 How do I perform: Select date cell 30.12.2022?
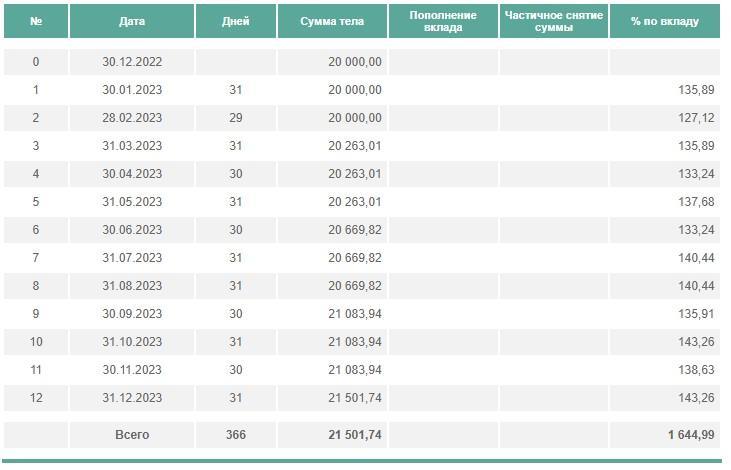(x=132, y=62)
